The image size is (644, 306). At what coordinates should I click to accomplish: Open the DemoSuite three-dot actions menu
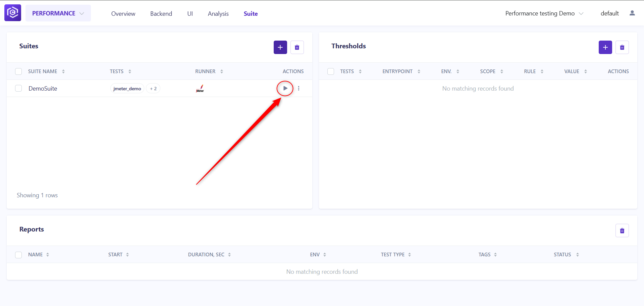[299, 88]
